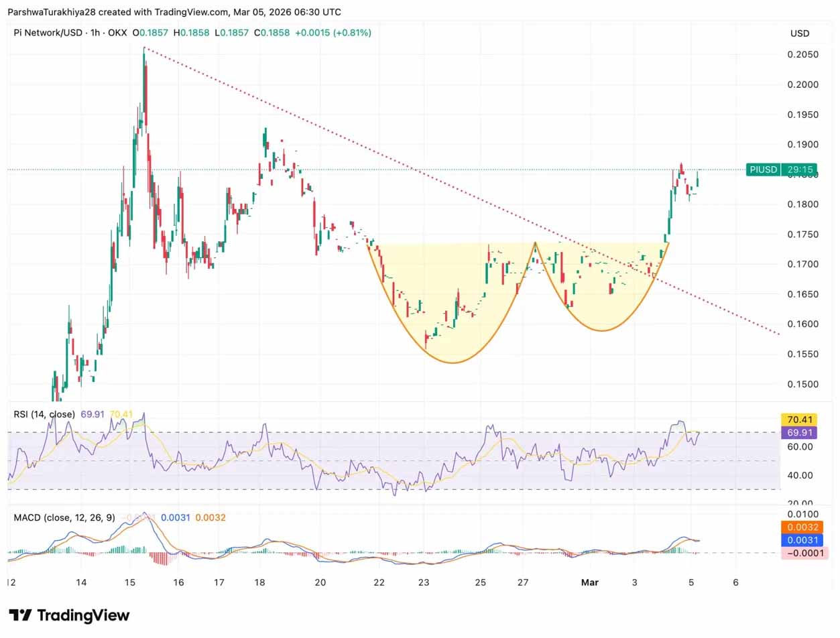The height and width of the screenshot is (638, 840).
Task: Click the Mar month label on time axis
Action: (590, 582)
